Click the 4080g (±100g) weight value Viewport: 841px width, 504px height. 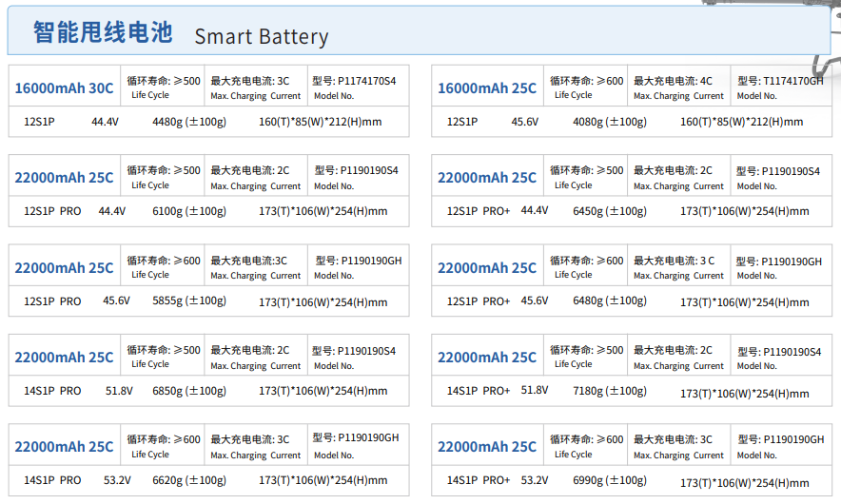[x=610, y=122]
